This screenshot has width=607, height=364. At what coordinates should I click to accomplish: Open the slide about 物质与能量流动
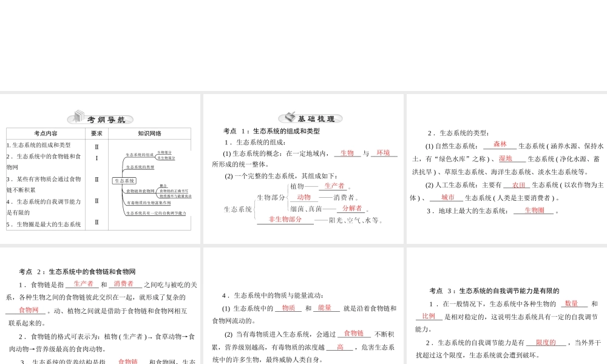[303, 306]
